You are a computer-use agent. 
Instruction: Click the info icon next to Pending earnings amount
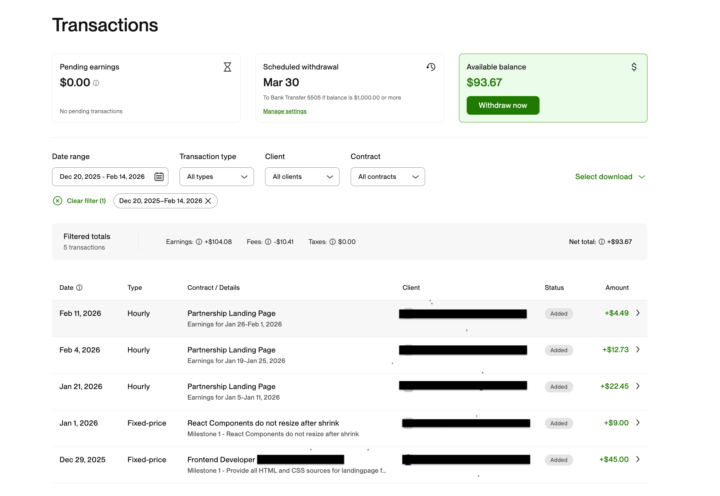(x=96, y=83)
